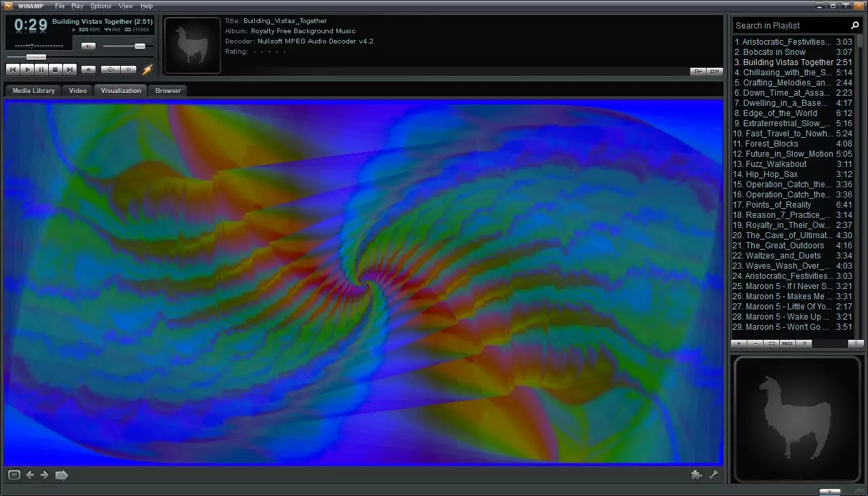Open the MISC playlist options menu
Screen dimensions: 868x496
[787, 344]
